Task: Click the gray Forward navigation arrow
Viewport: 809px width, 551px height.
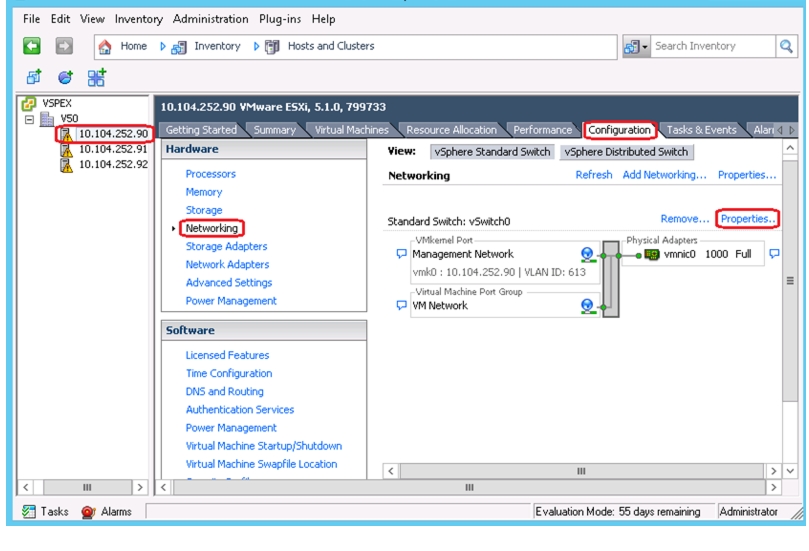Action: coord(64,46)
